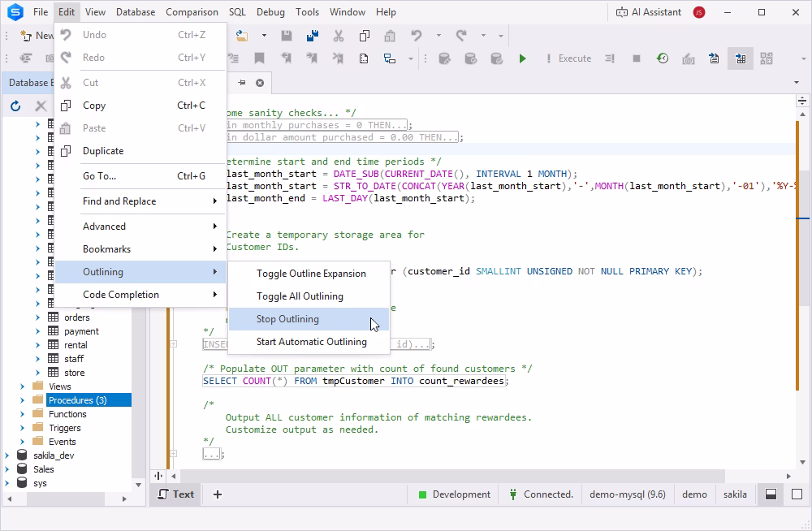Choose Go To... menu entry

coord(140,176)
